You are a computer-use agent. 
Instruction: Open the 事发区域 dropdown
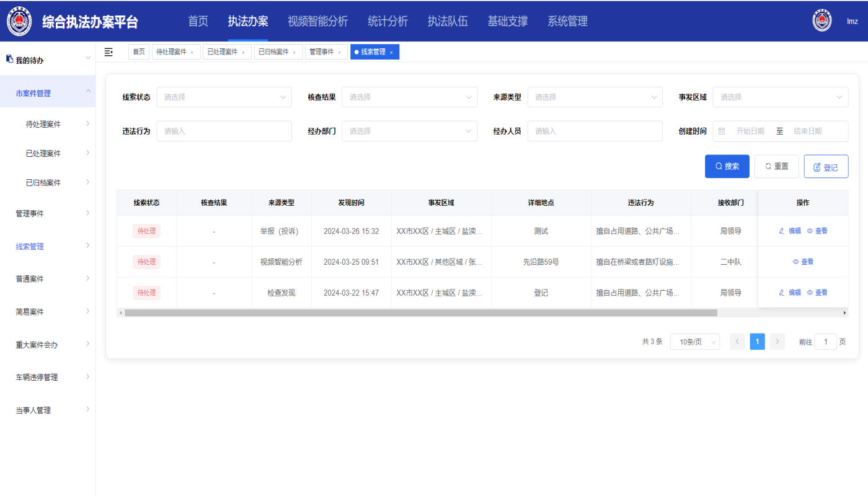[781, 97]
